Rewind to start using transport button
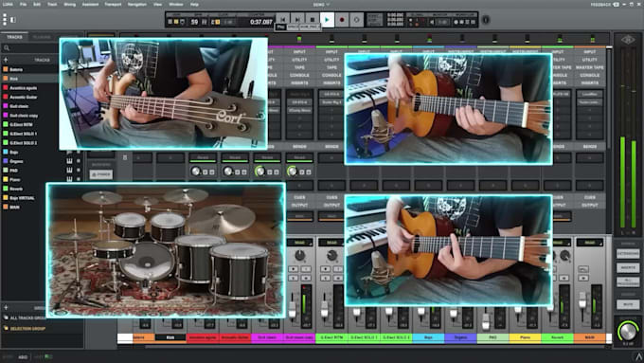This screenshot has width=644, height=363. pos(282,19)
